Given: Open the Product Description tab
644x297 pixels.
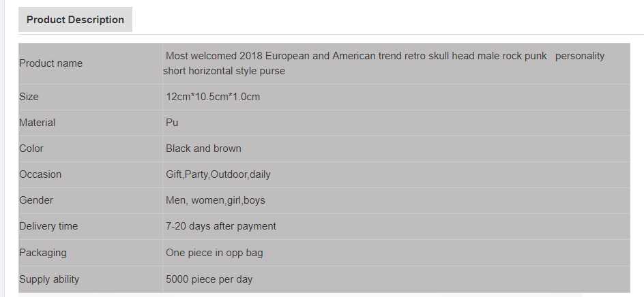Looking at the screenshot, I should 75,20.
